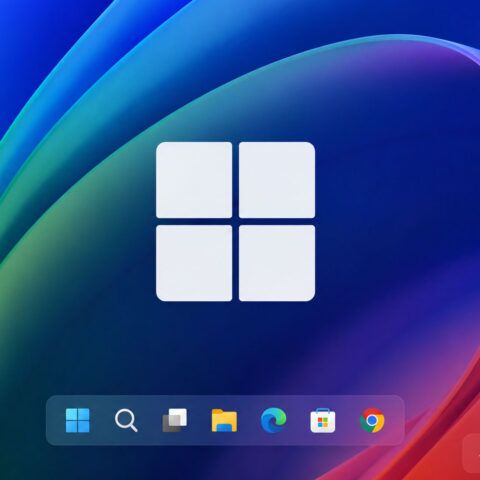
Task: Launch File Explorer from the taskbar
Action: [x=224, y=421]
